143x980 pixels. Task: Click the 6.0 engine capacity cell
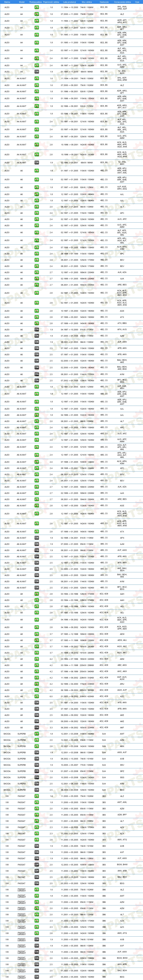[51, 697]
